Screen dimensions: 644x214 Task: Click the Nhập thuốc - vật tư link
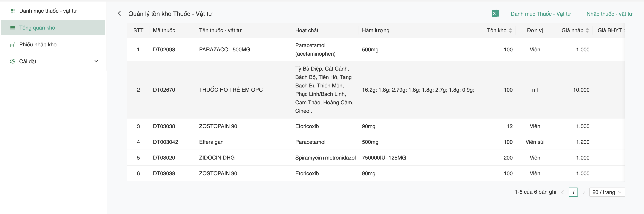pyautogui.click(x=609, y=14)
